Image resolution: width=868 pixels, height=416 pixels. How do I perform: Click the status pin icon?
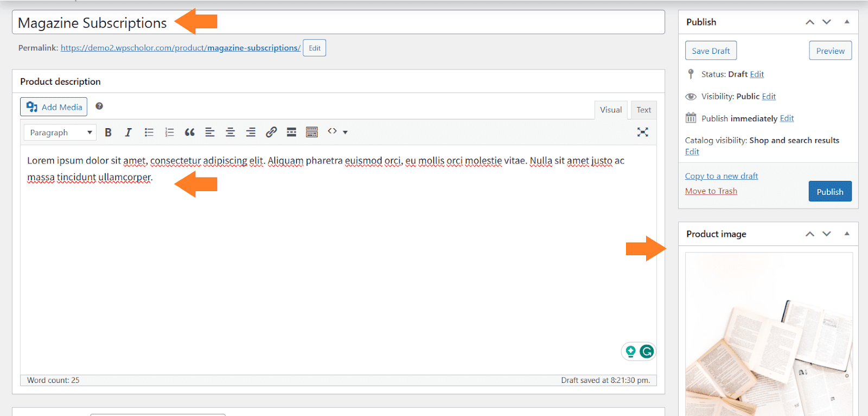[691, 74]
